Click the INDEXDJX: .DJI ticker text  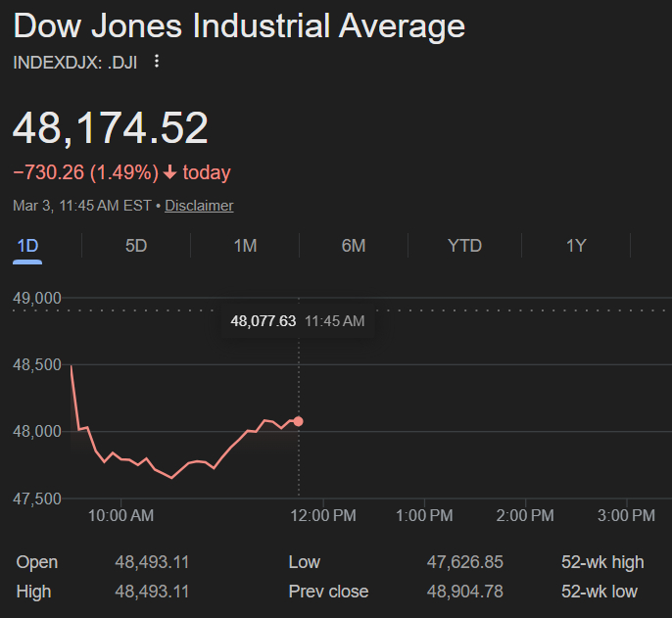click(74, 62)
